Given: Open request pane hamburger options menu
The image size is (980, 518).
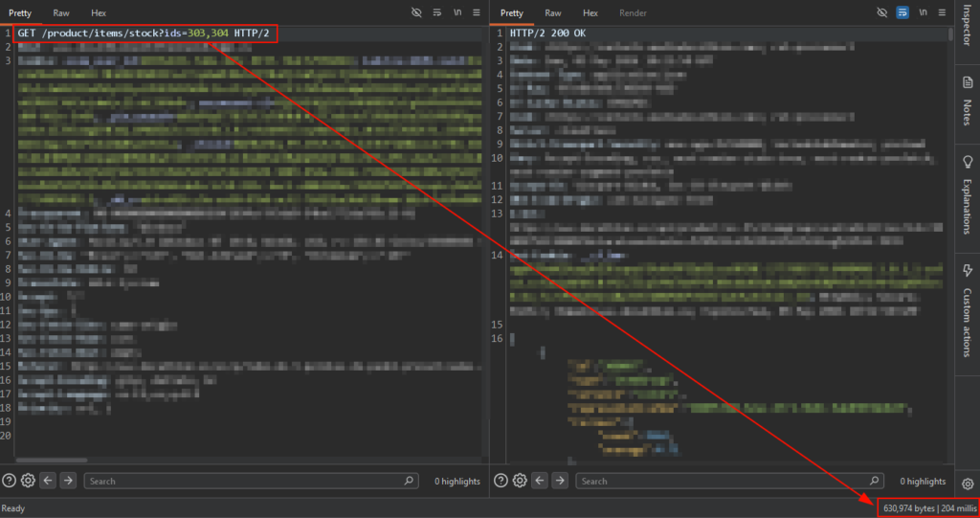Looking at the screenshot, I should (477, 12).
